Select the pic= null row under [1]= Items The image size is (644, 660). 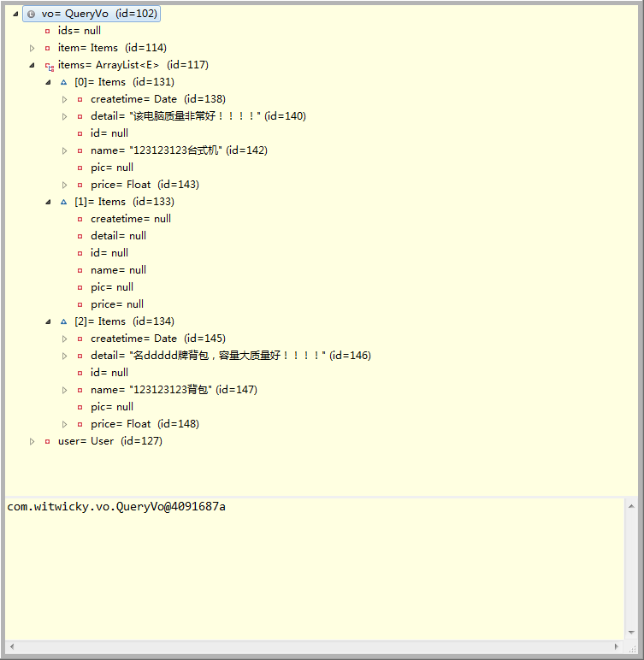tap(112, 287)
